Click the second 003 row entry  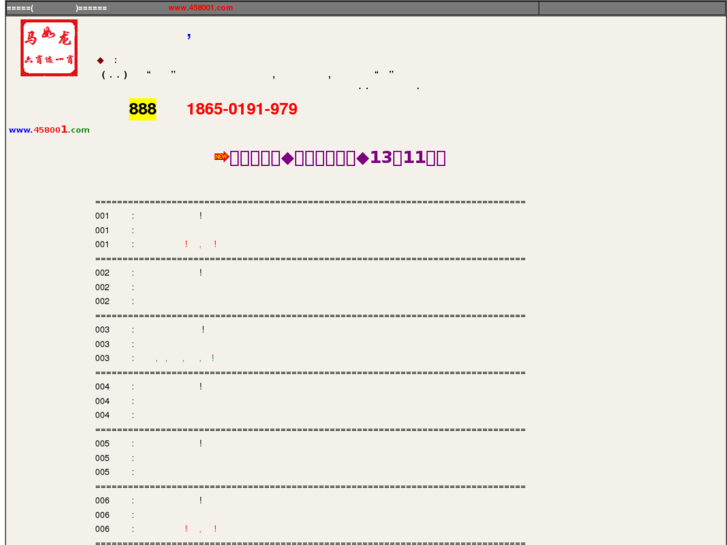click(115, 344)
